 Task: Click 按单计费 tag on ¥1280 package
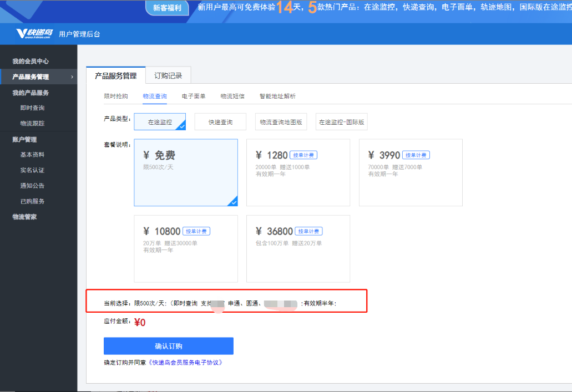click(x=303, y=155)
